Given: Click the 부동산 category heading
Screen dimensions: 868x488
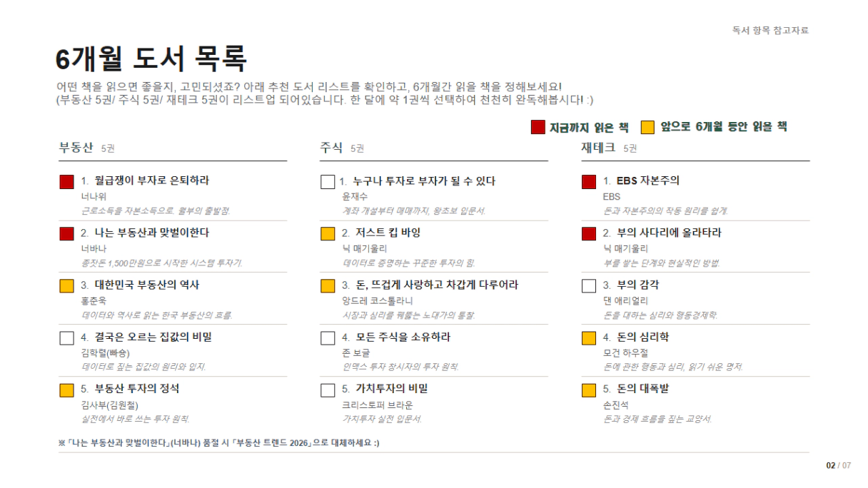Looking at the screenshot, I should coord(76,148).
